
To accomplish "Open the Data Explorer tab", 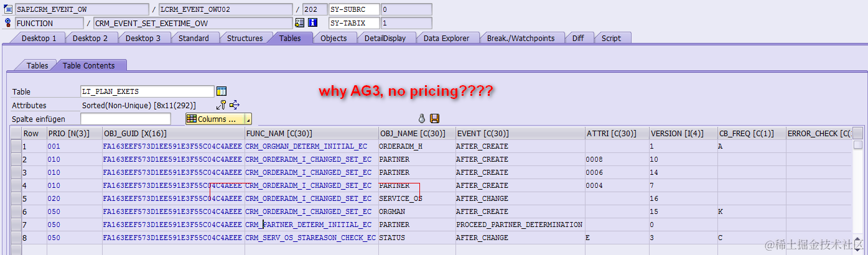I will click(446, 38).
